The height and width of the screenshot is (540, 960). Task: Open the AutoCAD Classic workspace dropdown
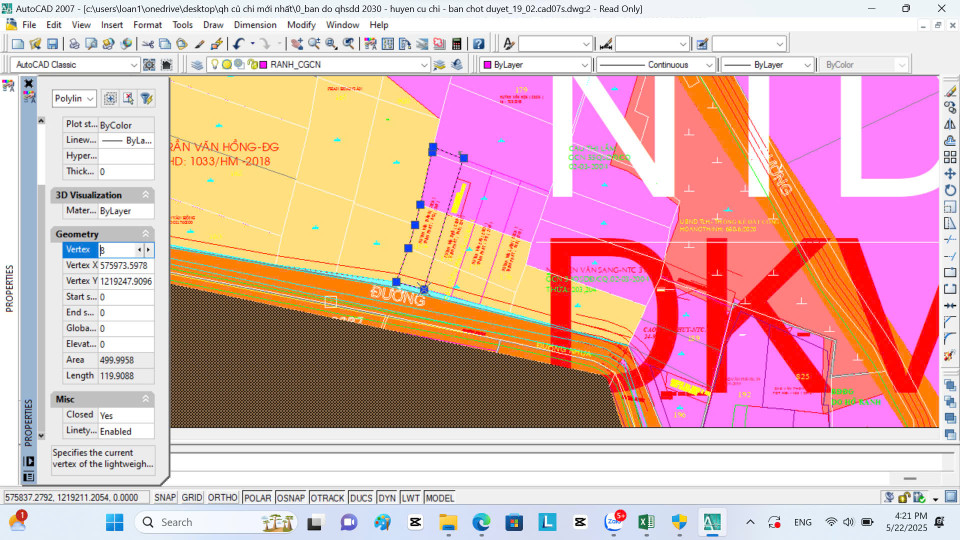pos(133,65)
